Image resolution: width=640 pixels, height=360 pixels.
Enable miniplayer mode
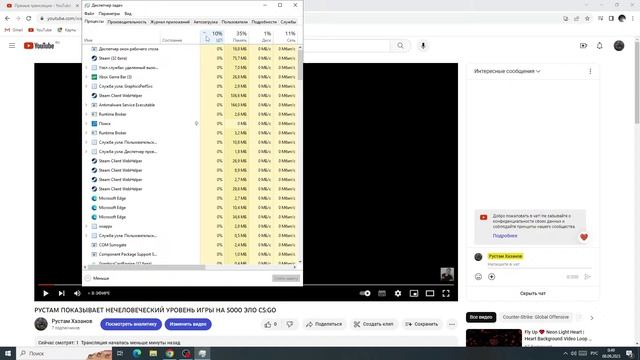414,293
